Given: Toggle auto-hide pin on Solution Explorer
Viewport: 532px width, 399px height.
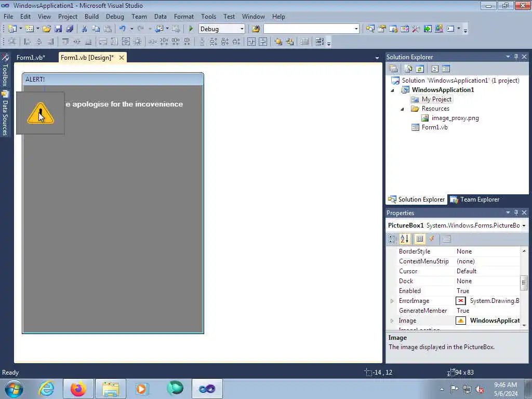Looking at the screenshot, I should click(x=516, y=57).
